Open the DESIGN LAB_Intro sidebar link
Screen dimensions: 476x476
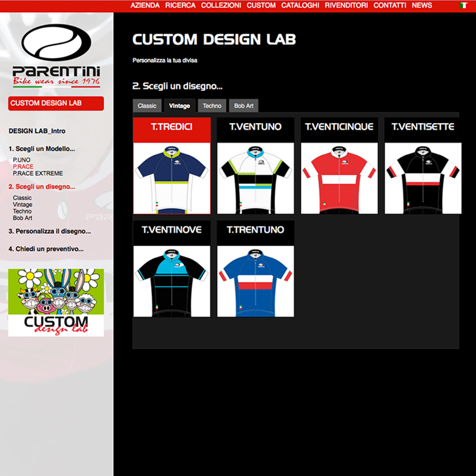click(37, 131)
